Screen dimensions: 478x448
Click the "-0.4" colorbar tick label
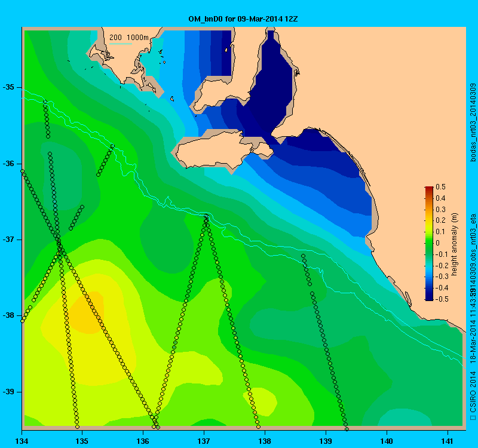(442, 288)
